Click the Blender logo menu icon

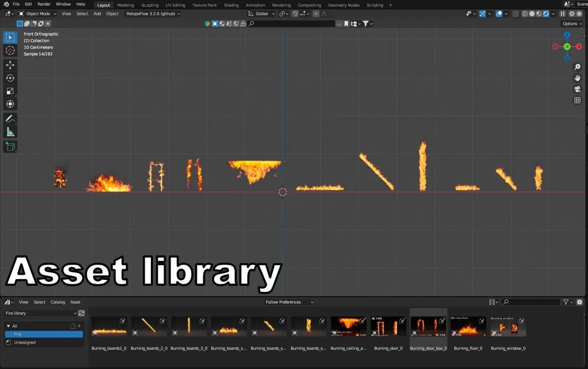5,4
